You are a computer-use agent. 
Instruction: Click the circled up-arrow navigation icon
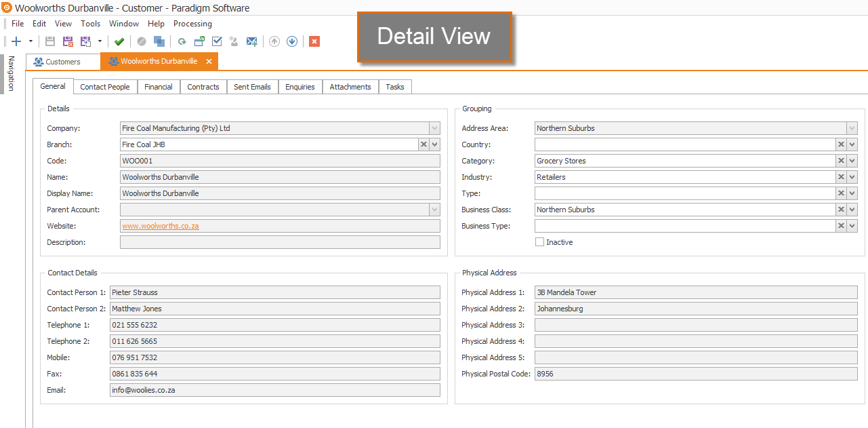[x=273, y=41]
